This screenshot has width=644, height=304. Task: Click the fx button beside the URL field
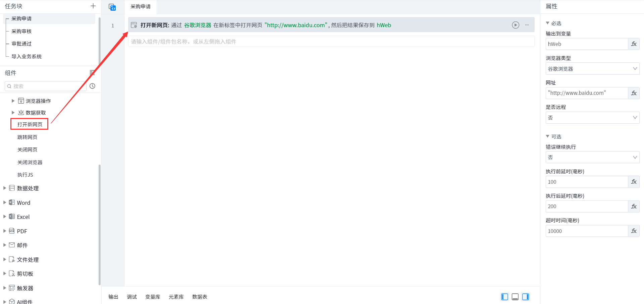(634, 93)
